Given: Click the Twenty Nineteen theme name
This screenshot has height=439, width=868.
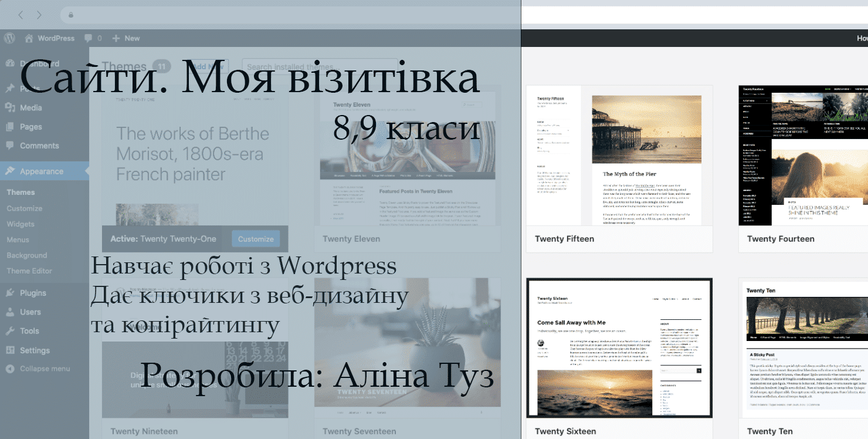Looking at the screenshot, I should [144, 431].
